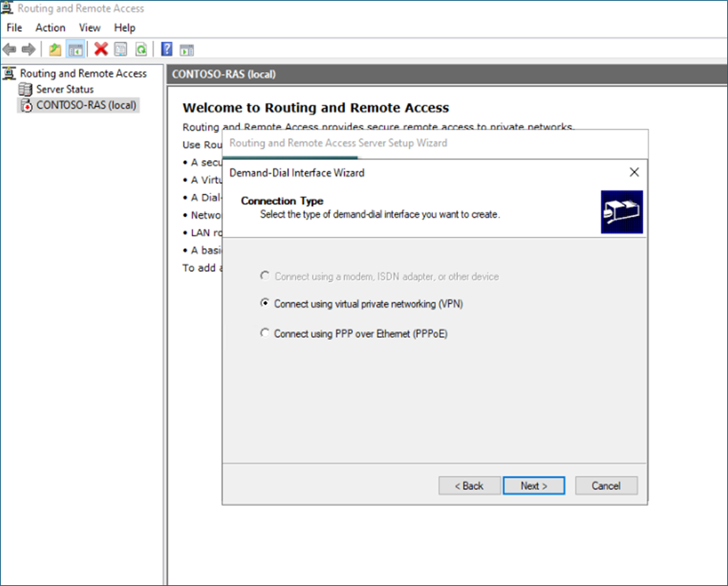Toggle the Show/Hide Action Pane icon
The width and height of the screenshot is (728, 586).
coord(187,49)
